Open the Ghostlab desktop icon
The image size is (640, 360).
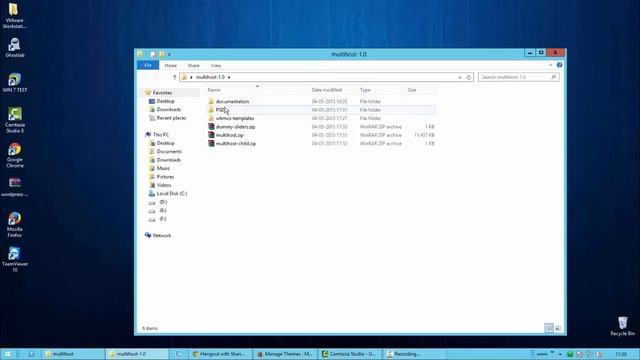[x=14, y=47]
